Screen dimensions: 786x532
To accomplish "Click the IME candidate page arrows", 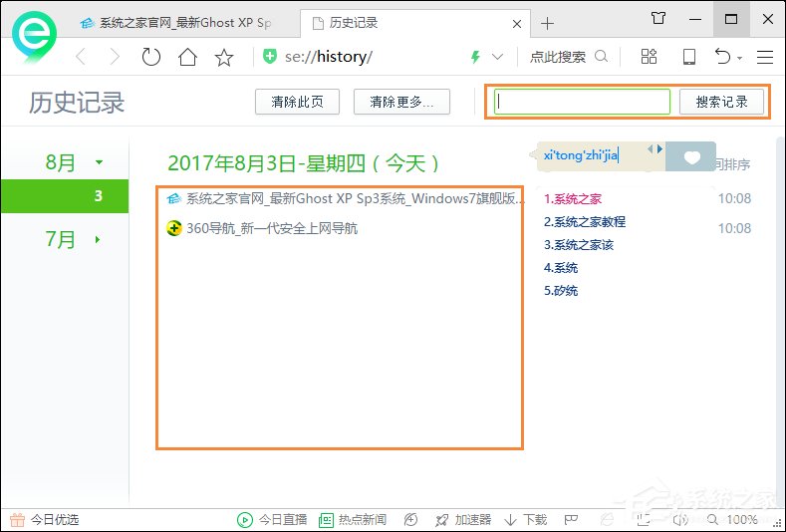I will coord(655,148).
